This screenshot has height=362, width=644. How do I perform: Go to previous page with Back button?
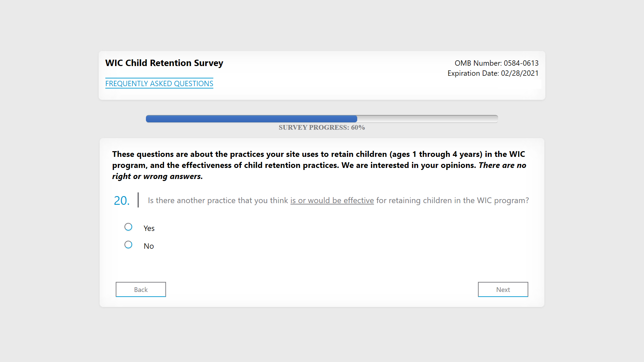141,289
